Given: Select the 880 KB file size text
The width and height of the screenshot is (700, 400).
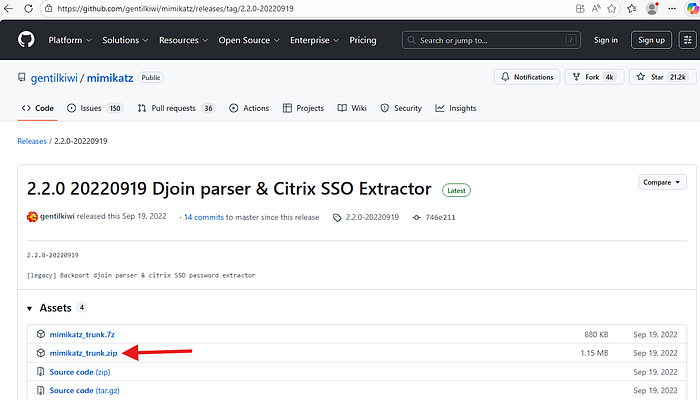Looking at the screenshot, I should (596, 334).
